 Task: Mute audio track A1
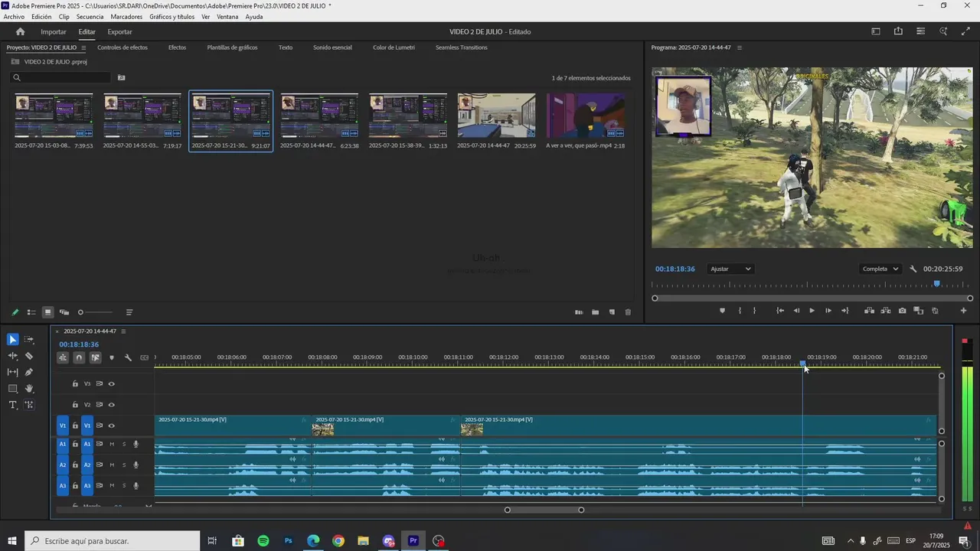[x=112, y=444]
